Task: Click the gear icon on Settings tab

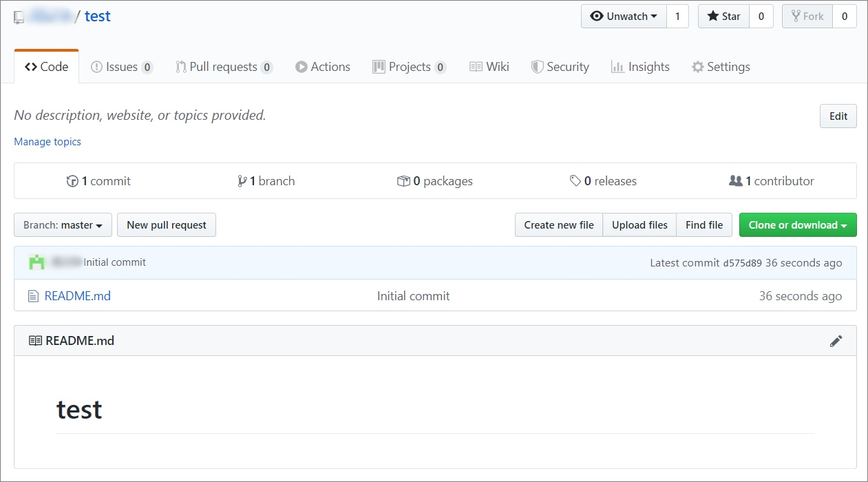Action: 698,67
